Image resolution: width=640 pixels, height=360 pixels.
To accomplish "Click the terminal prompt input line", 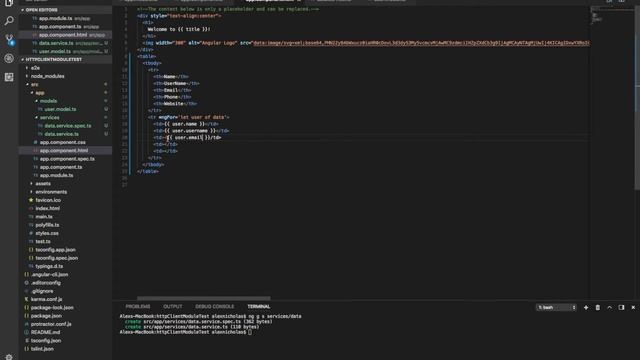I will tap(186, 332).
